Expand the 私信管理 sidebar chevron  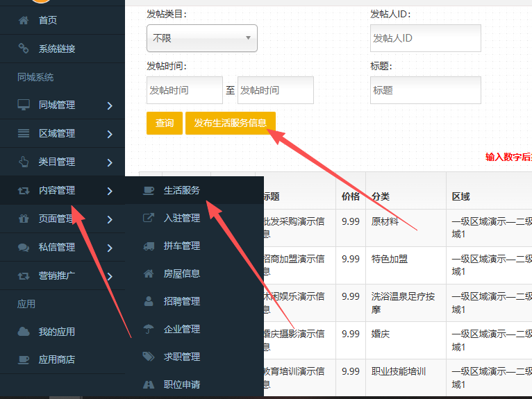coord(110,248)
